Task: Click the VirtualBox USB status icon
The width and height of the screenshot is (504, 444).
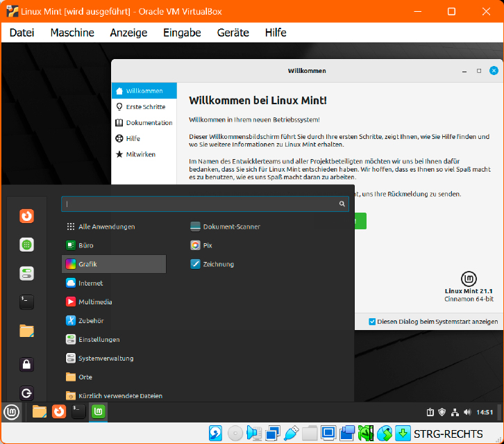Action: tap(291, 434)
